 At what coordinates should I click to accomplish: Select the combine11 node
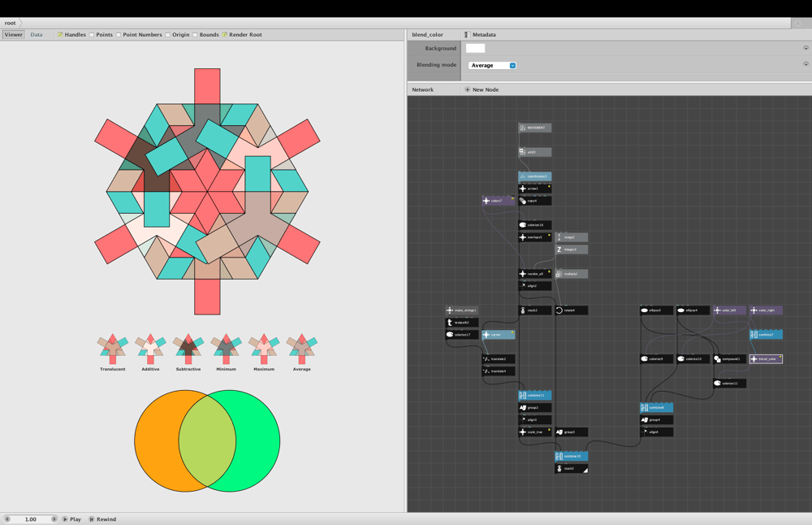click(535, 396)
